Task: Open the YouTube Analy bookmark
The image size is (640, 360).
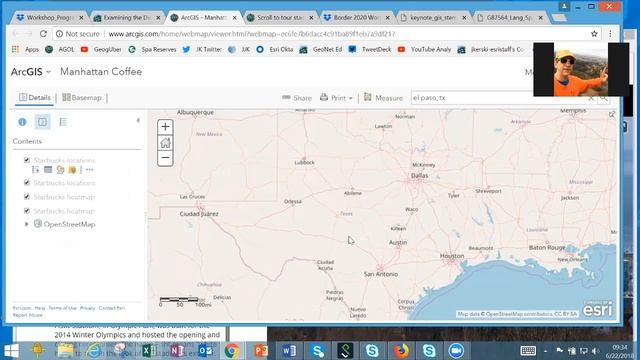Action: [x=424, y=49]
